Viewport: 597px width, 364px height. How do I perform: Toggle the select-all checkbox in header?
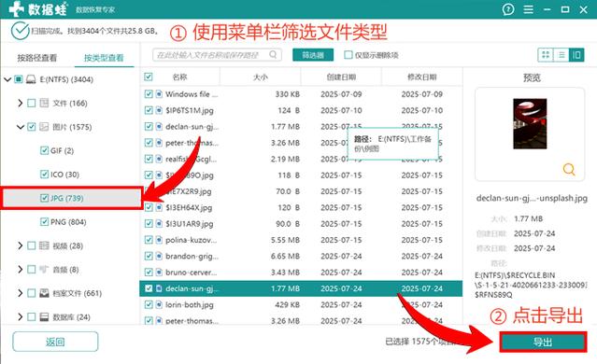[x=149, y=77]
